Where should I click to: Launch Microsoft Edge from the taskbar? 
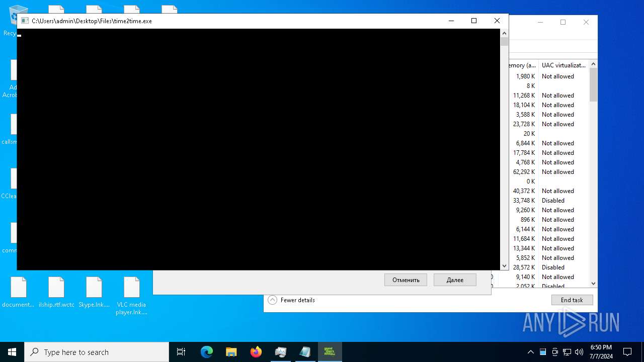pyautogui.click(x=207, y=352)
